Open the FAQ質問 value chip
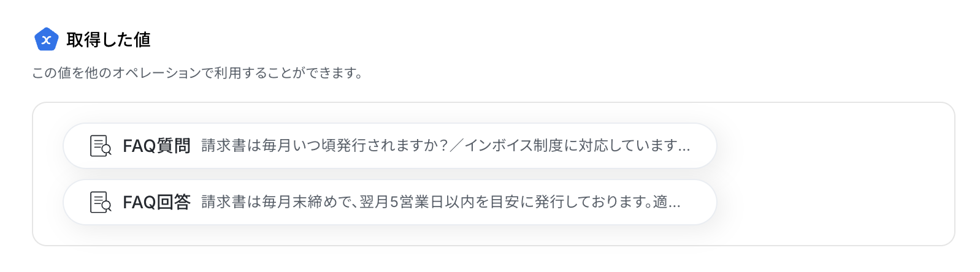This screenshot has height=272, width=980. (x=390, y=146)
